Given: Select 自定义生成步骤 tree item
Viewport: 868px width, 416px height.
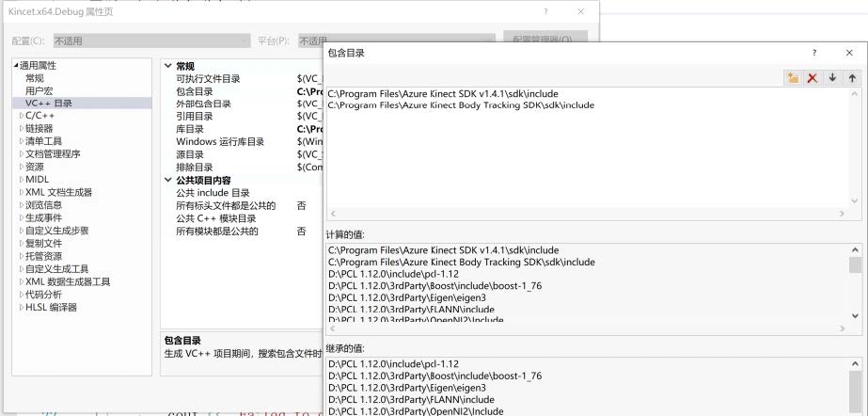Looking at the screenshot, I should (x=57, y=231).
